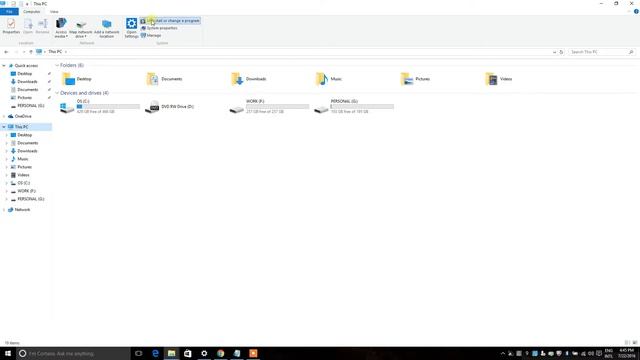
Task: Collapse the Quick access tree node
Action: tap(4, 66)
